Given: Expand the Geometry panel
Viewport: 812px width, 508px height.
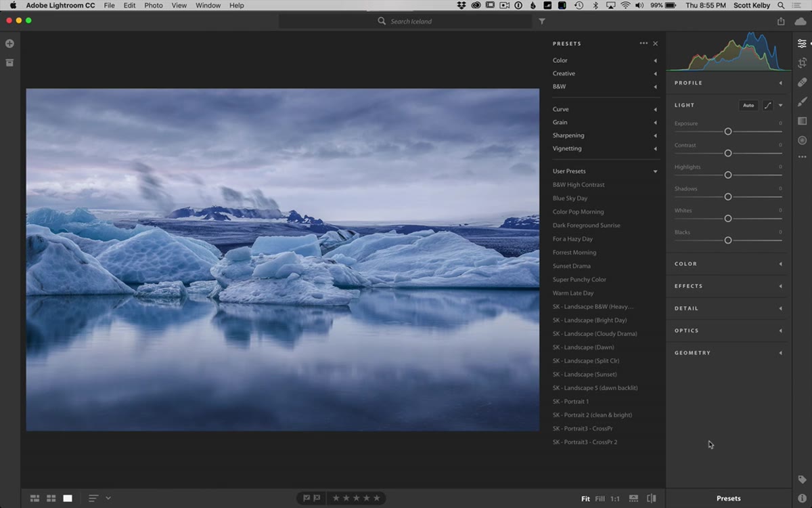Looking at the screenshot, I should point(780,353).
